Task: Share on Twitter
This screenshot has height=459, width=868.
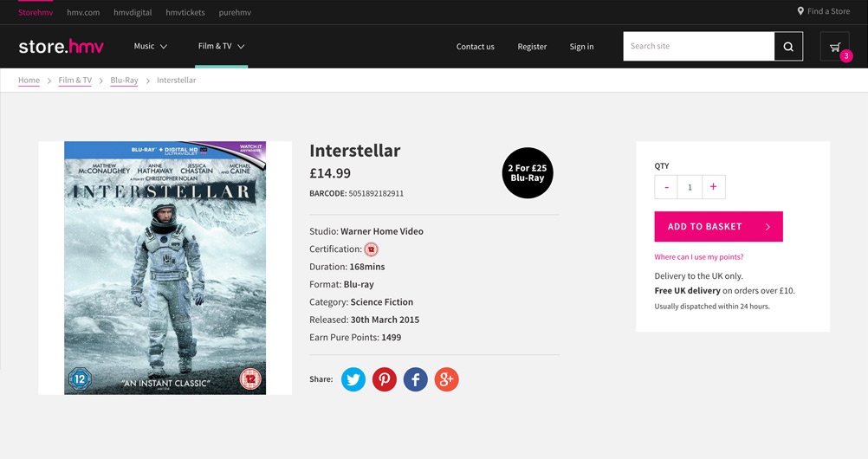Action: 353,379
